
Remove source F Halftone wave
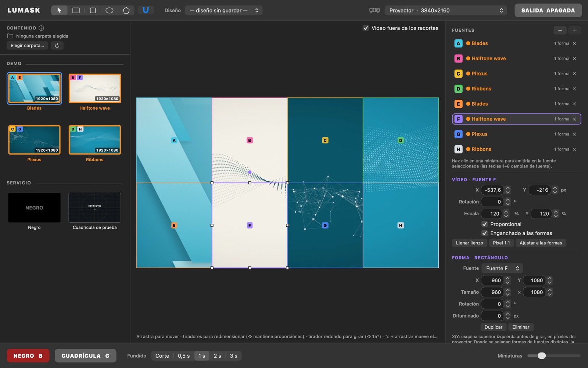pos(574,119)
